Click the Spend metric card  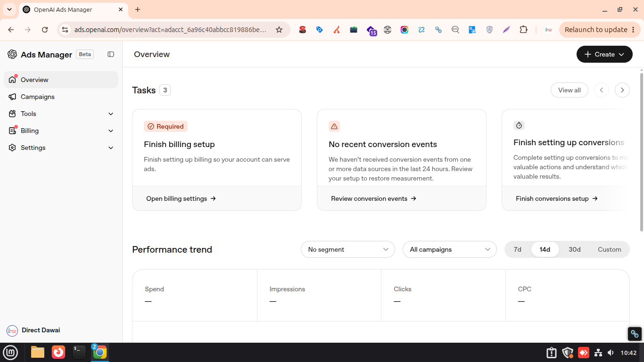coord(195,296)
